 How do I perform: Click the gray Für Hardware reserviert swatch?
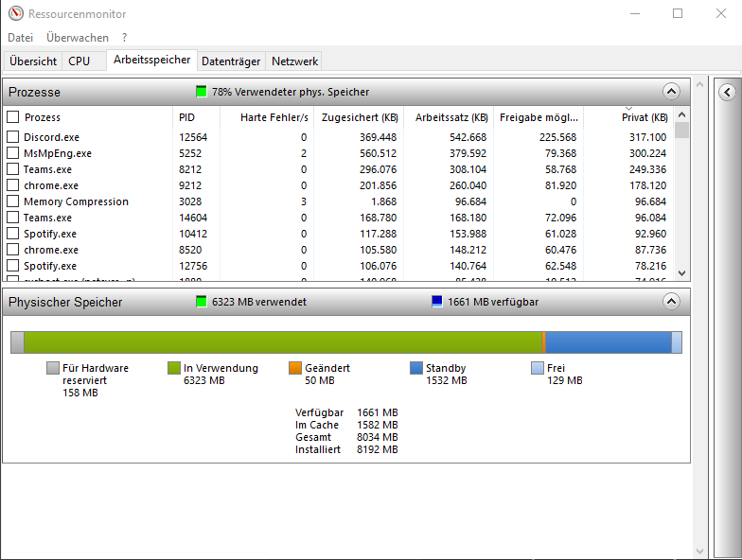[x=53, y=368]
